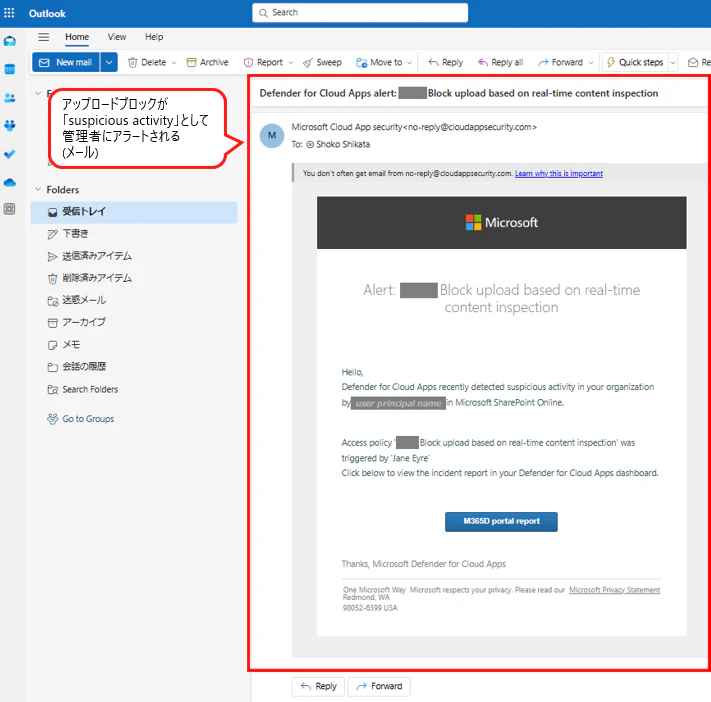Click the New mail button
711x702 pixels.
(66, 62)
